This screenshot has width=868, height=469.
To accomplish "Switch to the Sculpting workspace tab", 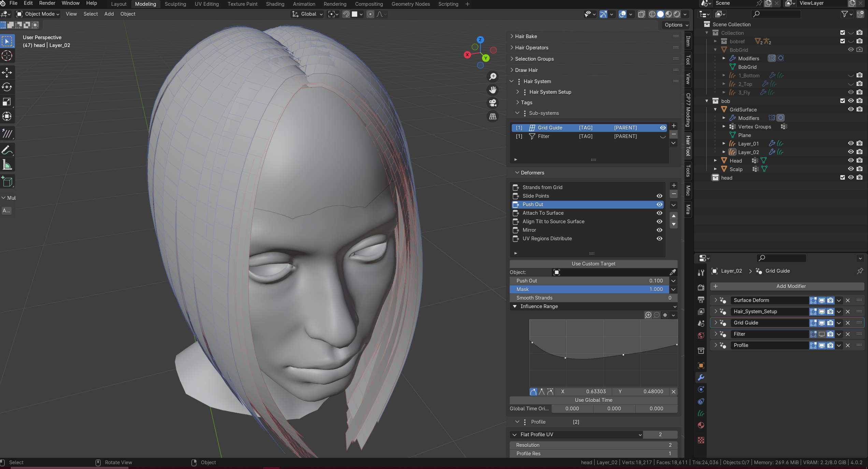I will point(175,4).
